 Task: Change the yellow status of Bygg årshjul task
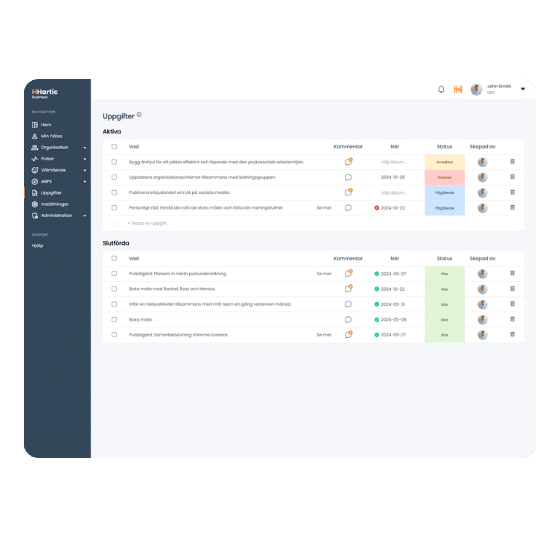[445, 162]
